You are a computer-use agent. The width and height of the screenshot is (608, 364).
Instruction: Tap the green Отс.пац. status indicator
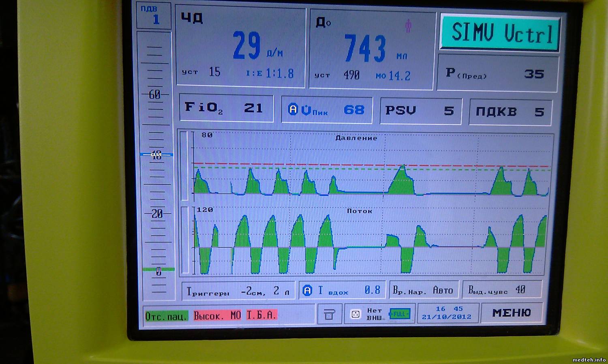(x=166, y=316)
